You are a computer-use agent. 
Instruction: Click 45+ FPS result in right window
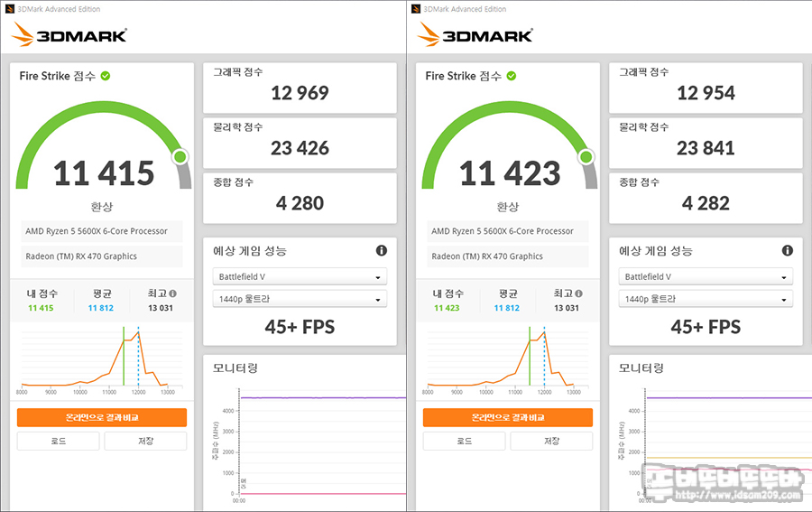(706, 327)
